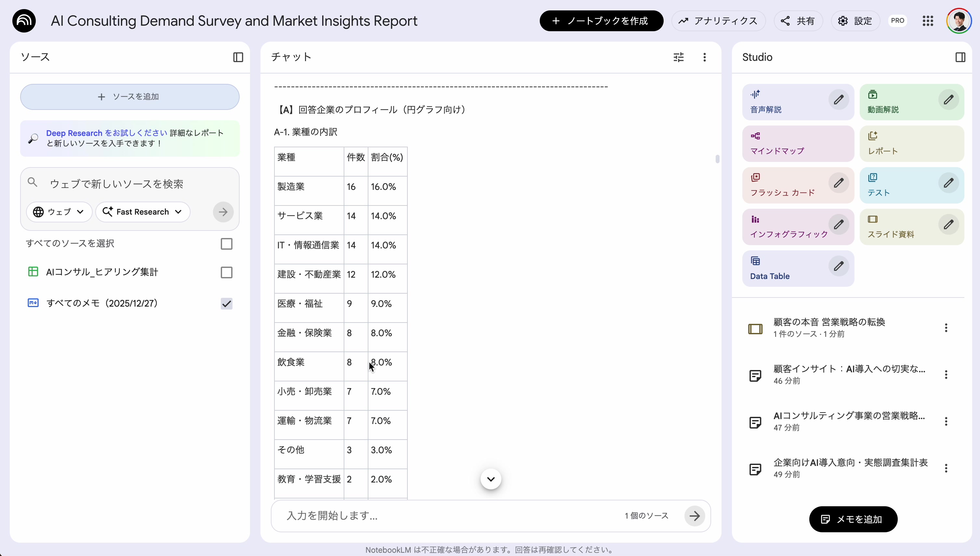Expand the chat with the chevron-down button
The image size is (980, 556).
pos(490,479)
